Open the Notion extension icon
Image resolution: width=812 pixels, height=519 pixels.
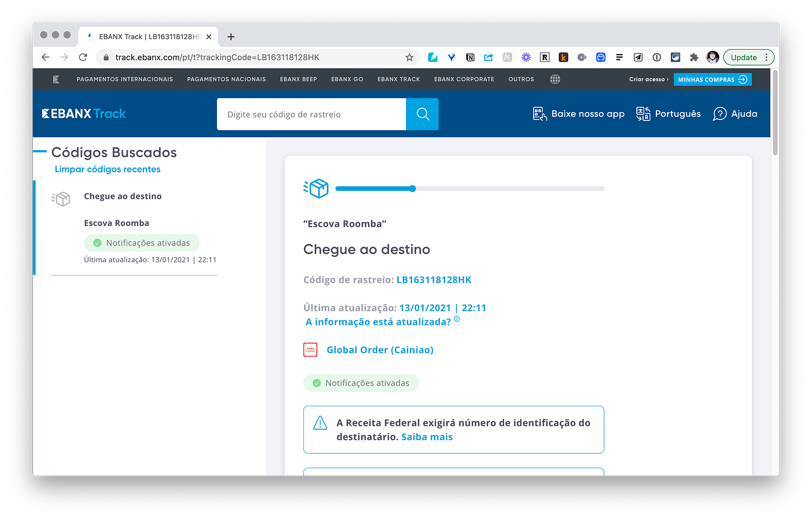(470, 57)
